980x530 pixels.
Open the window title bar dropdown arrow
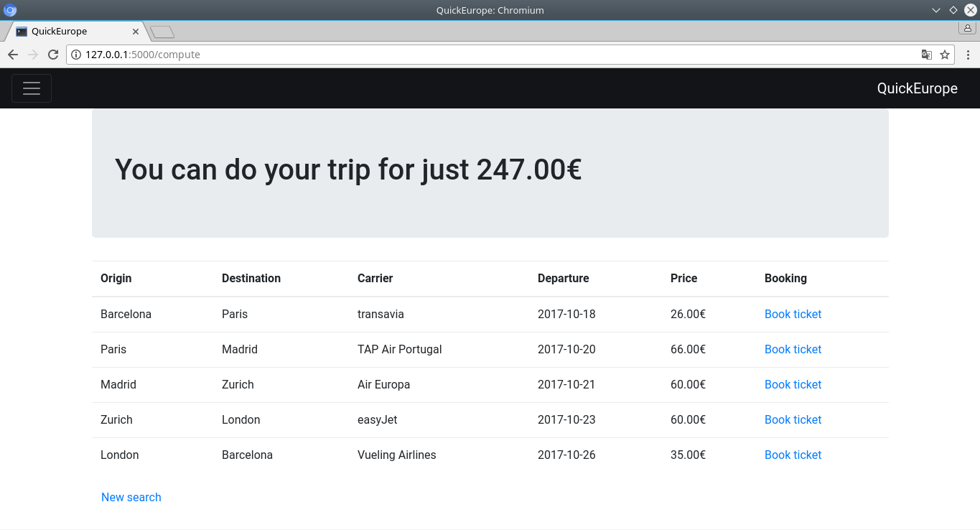coord(936,10)
